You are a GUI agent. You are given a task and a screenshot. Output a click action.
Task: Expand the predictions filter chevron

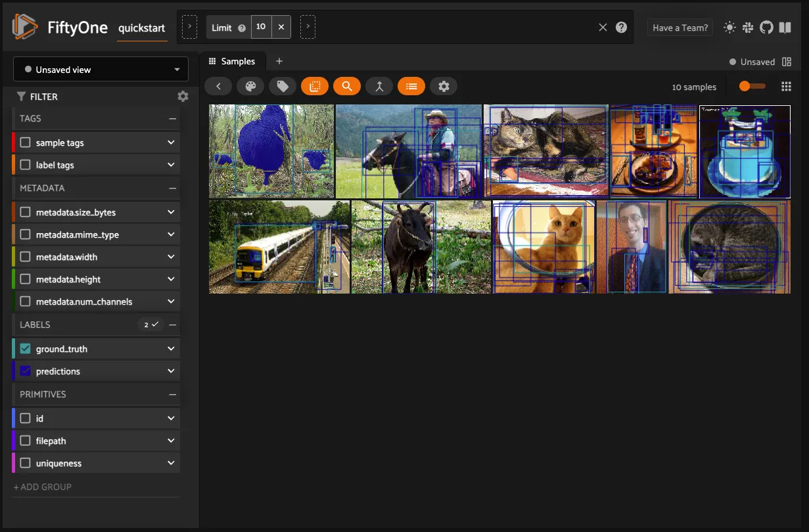coord(171,371)
